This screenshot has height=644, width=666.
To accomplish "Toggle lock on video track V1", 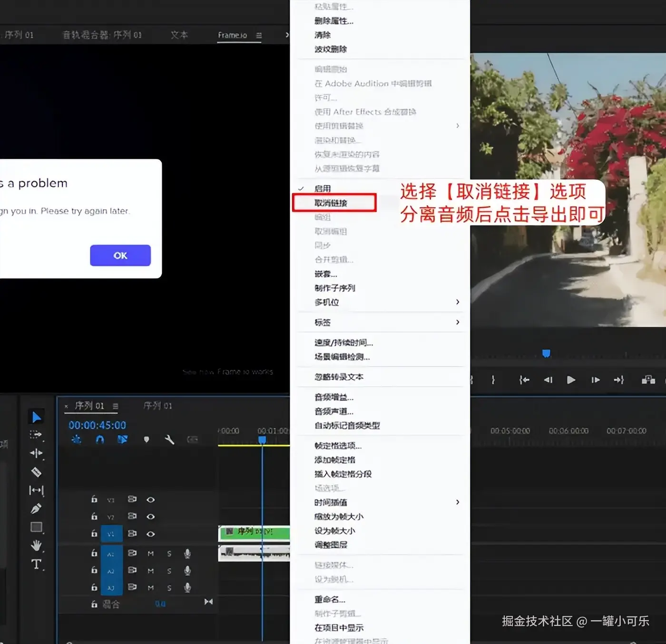I will pyautogui.click(x=94, y=534).
